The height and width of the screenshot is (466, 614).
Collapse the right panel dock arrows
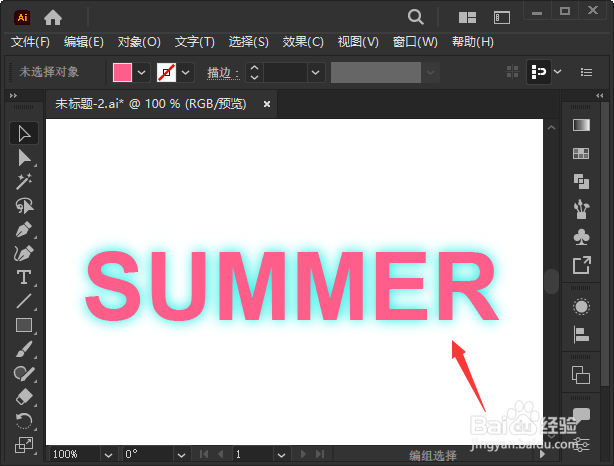point(600,96)
